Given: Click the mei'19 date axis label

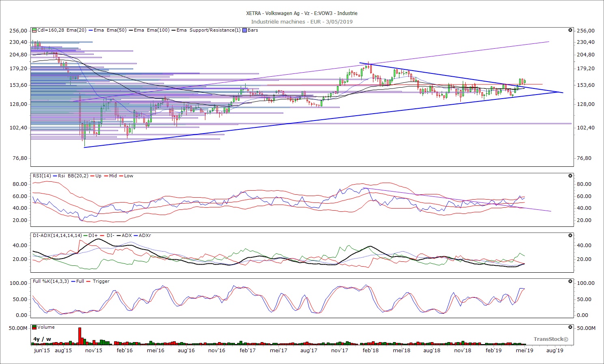Looking at the screenshot, I should [524, 350].
